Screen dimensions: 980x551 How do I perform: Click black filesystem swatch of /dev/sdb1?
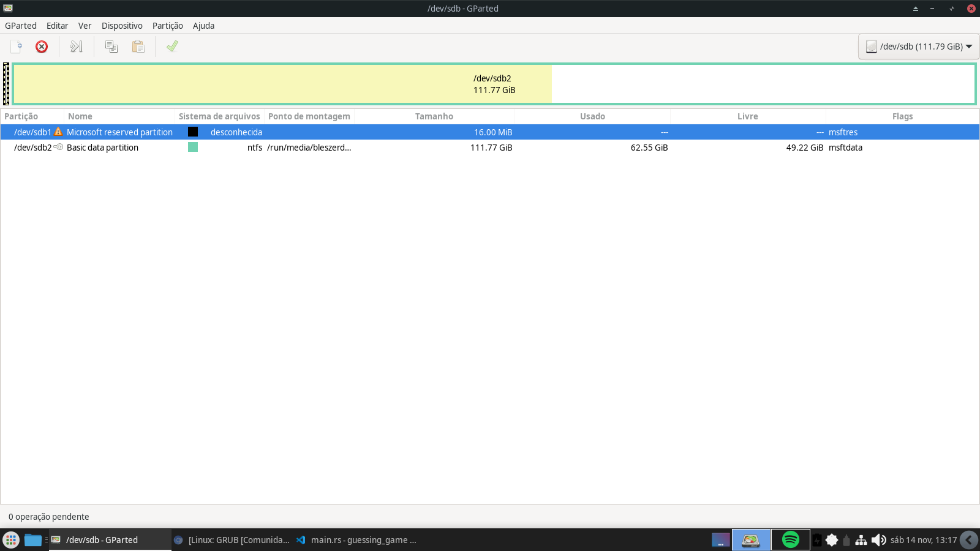click(x=193, y=132)
